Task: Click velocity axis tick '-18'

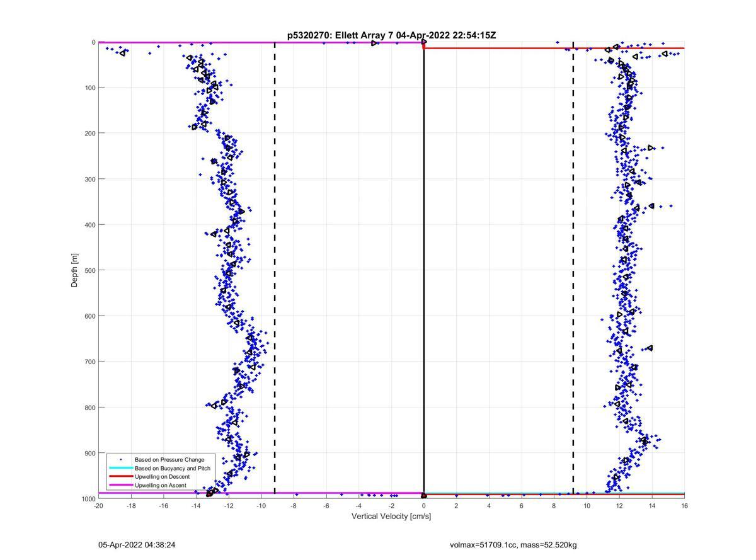Action: (131, 506)
